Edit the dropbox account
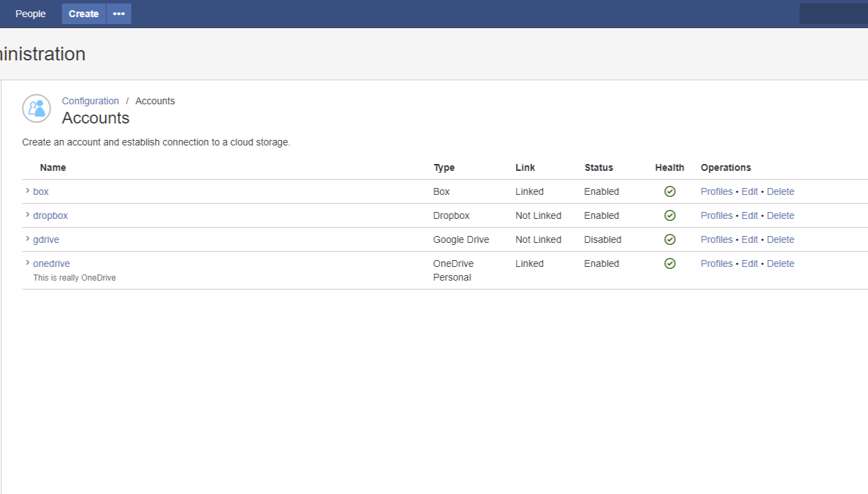Viewport: 868px width, 494px height. [749, 215]
